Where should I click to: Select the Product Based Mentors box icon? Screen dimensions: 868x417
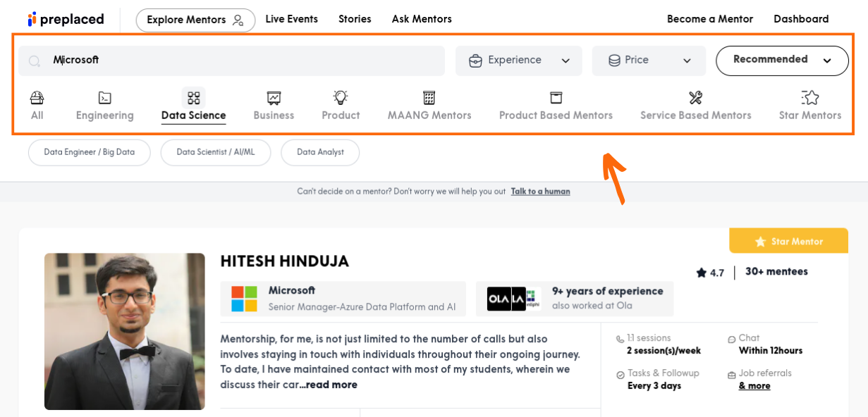[x=556, y=97]
